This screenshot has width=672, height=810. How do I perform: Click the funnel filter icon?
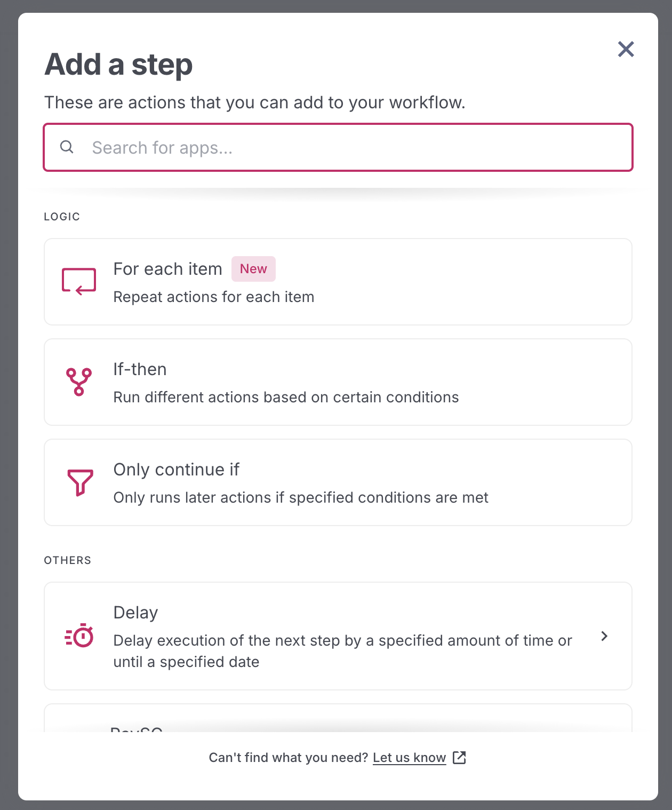[80, 482]
